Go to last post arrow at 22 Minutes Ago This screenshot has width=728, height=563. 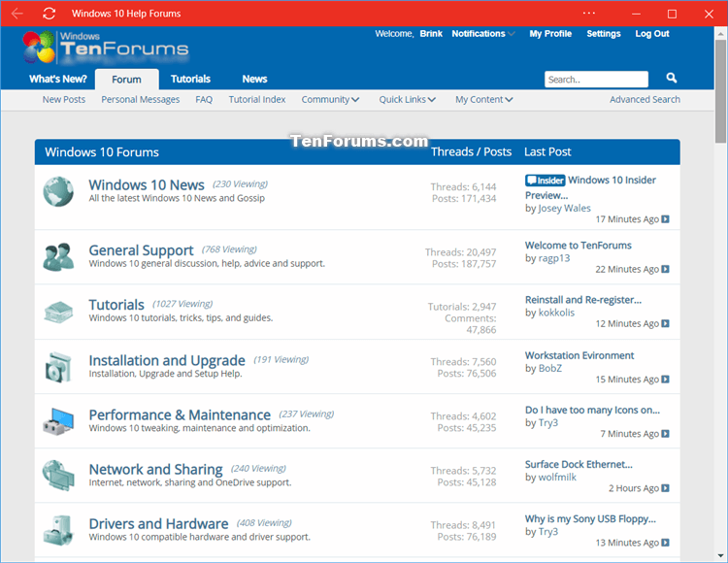click(x=665, y=269)
